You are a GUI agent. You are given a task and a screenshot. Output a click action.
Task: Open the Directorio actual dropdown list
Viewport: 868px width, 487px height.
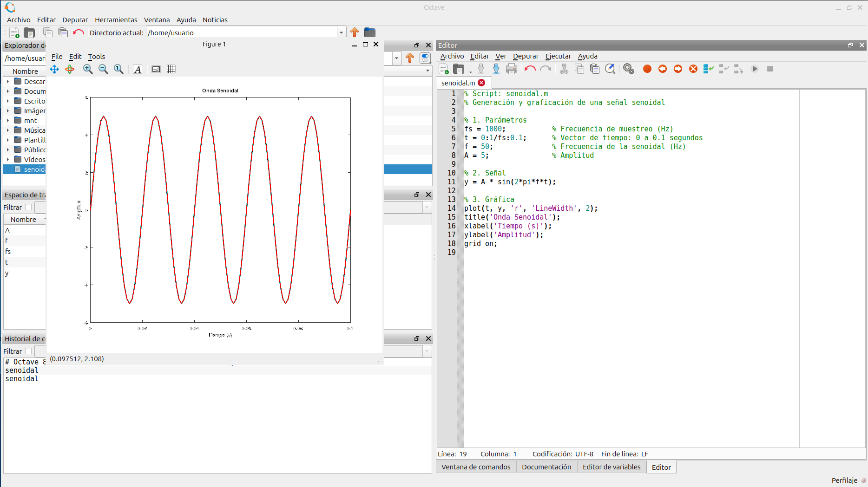pyautogui.click(x=341, y=32)
